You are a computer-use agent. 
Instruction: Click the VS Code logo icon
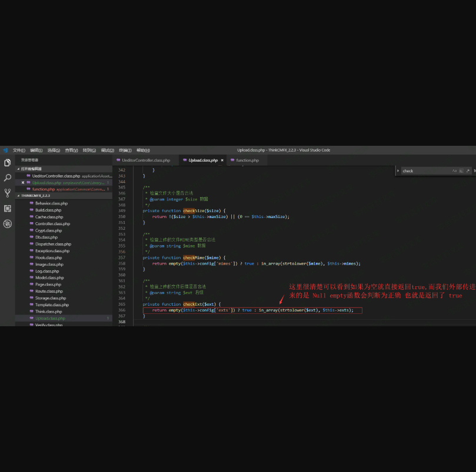pyautogui.click(x=5, y=150)
